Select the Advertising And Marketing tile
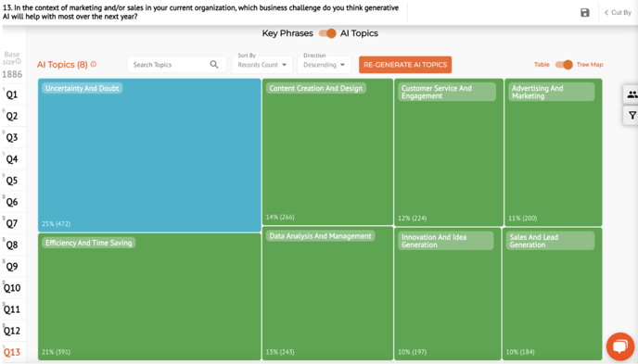 554,152
